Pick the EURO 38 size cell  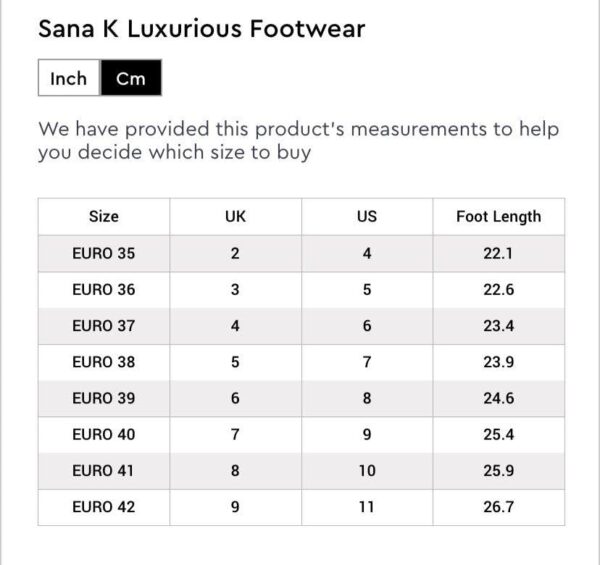pyautogui.click(x=103, y=362)
